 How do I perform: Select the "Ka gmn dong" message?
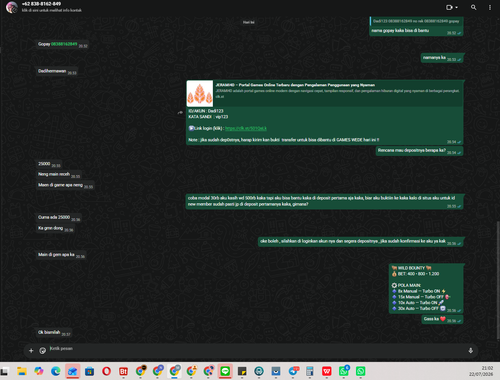click(x=55, y=228)
